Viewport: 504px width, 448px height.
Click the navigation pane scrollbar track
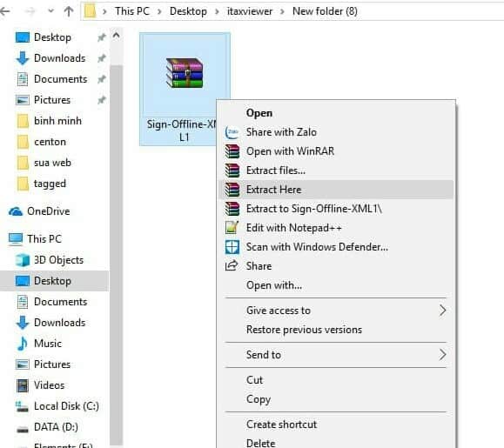tap(117, 255)
